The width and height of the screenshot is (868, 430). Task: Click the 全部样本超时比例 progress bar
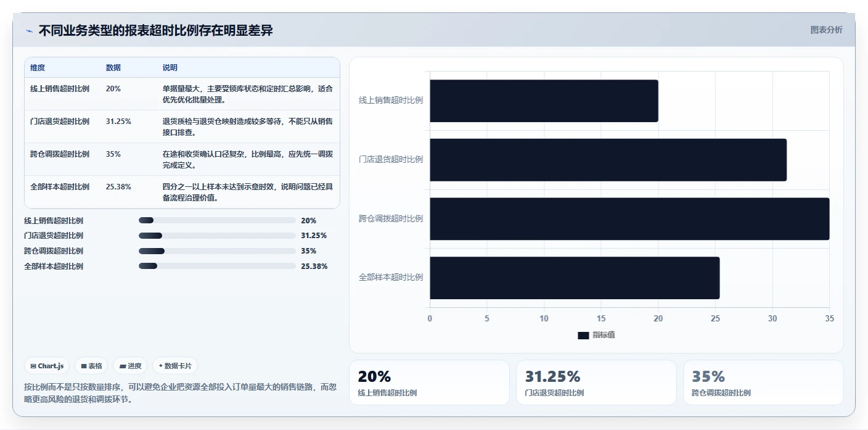217,266
